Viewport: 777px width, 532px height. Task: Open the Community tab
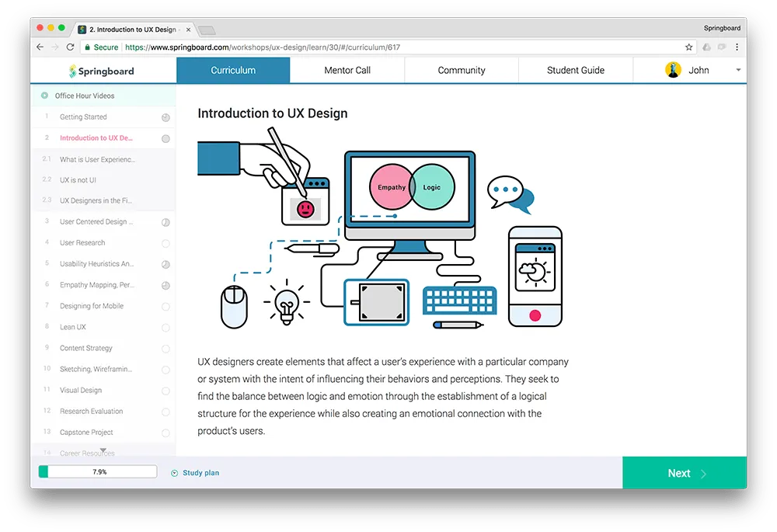(x=462, y=71)
